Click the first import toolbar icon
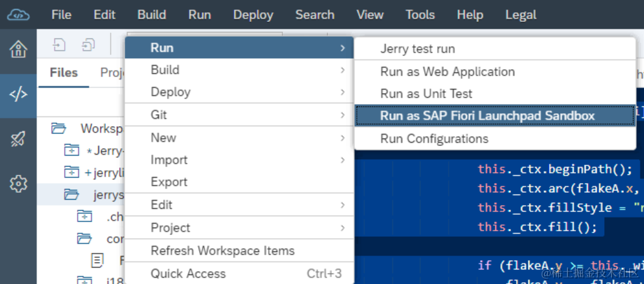644x284 pixels. point(60,45)
